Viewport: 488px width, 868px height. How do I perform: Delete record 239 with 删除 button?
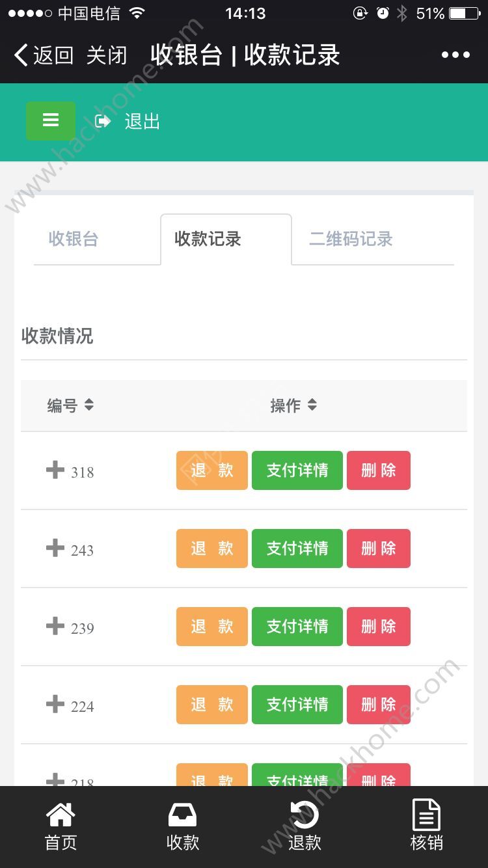pos(379,627)
